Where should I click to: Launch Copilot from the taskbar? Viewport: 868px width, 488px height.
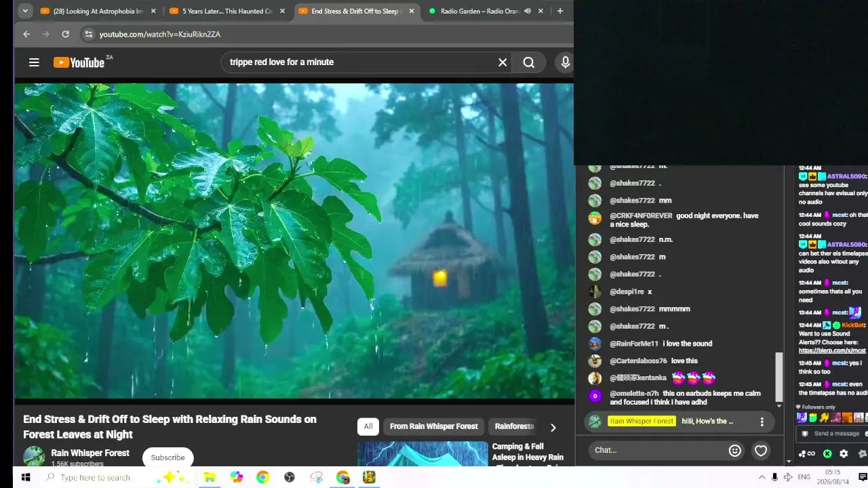[x=236, y=477]
